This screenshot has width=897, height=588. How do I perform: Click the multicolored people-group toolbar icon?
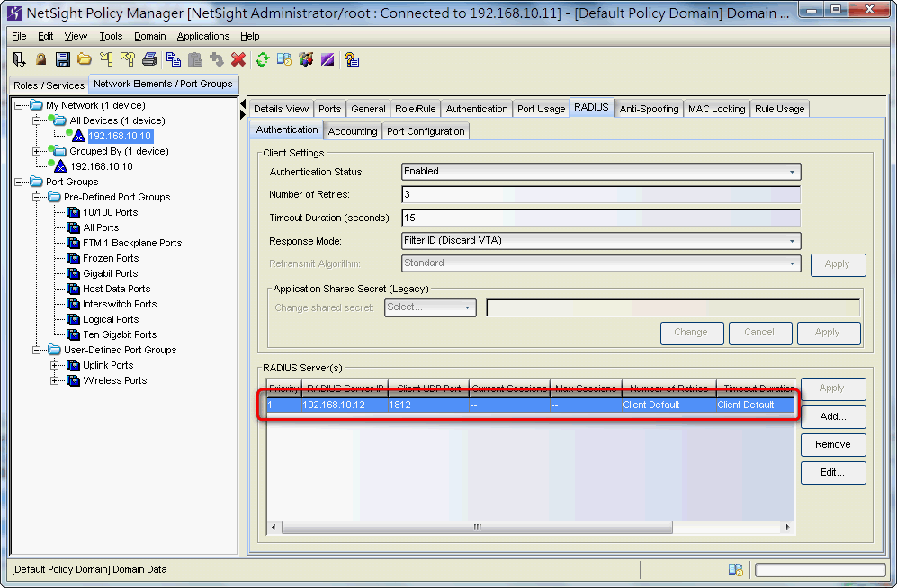tap(306, 59)
